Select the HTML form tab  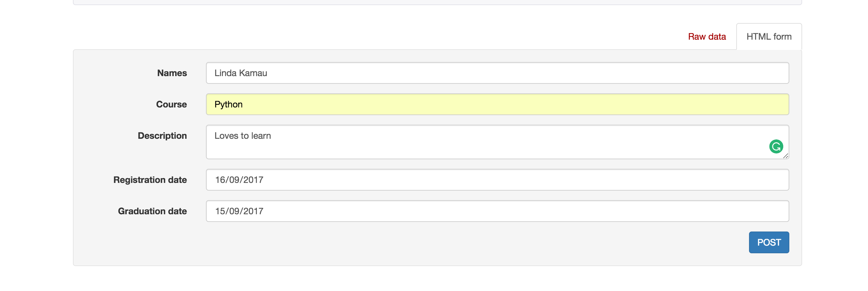pyautogui.click(x=769, y=36)
